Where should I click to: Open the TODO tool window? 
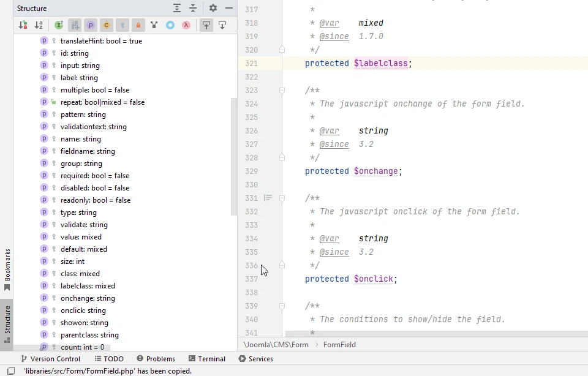(x=109, y=359)
